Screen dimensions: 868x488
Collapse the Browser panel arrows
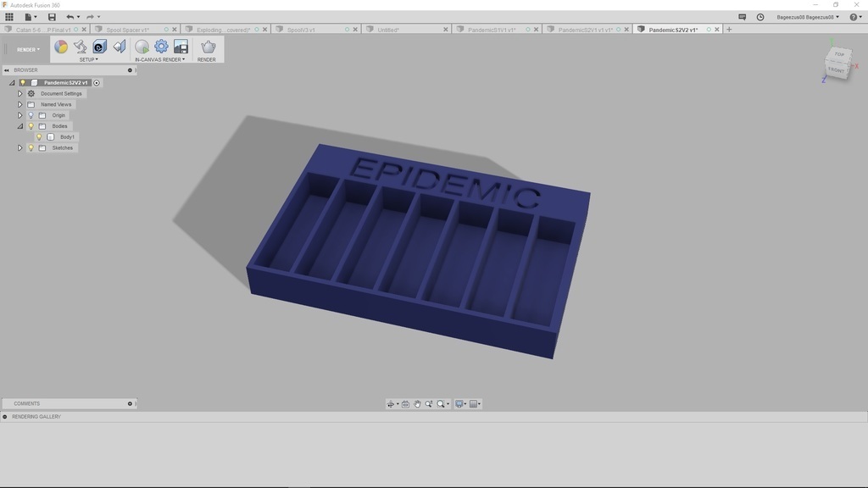[x=7, y=70]
